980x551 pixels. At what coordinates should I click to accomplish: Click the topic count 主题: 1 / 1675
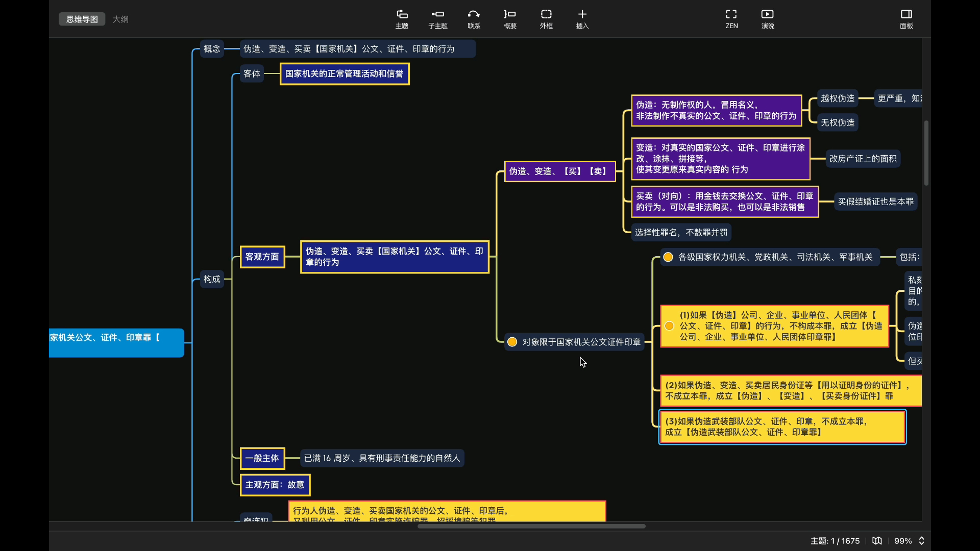point(835,541)
